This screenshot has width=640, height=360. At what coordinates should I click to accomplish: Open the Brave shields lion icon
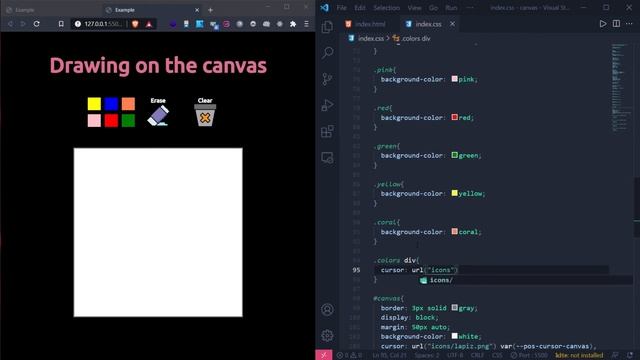(135, 24)
